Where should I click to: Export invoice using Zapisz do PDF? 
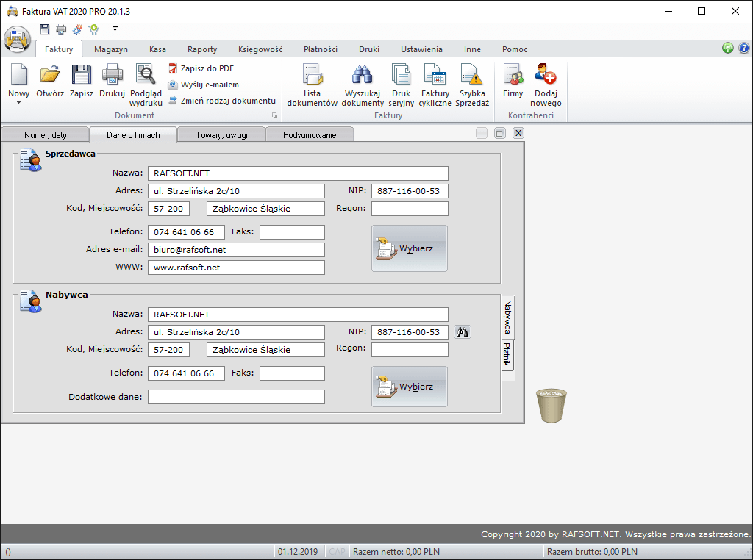[x=201, y=68]
